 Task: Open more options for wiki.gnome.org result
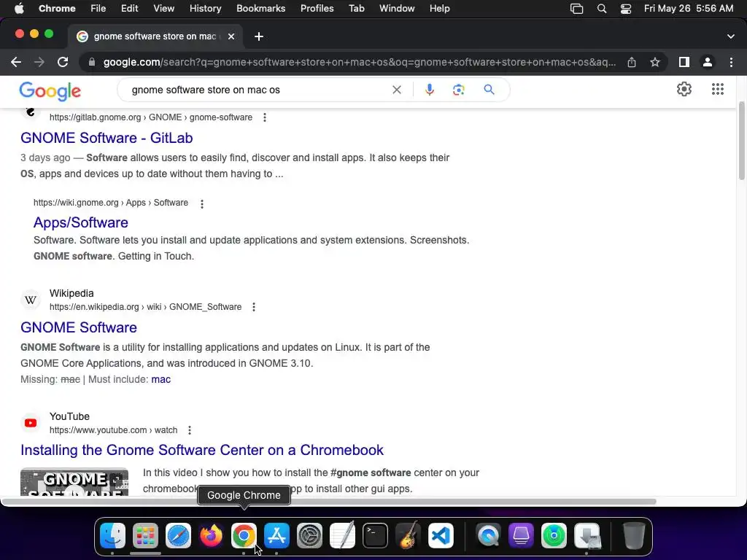pos(202,204)
